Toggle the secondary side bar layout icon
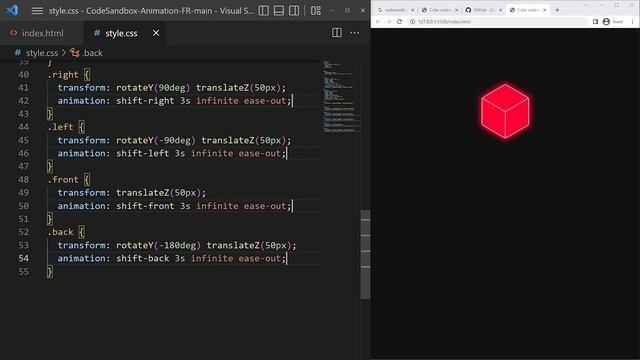Screen dimensions: 640x360 pos(294,11)
